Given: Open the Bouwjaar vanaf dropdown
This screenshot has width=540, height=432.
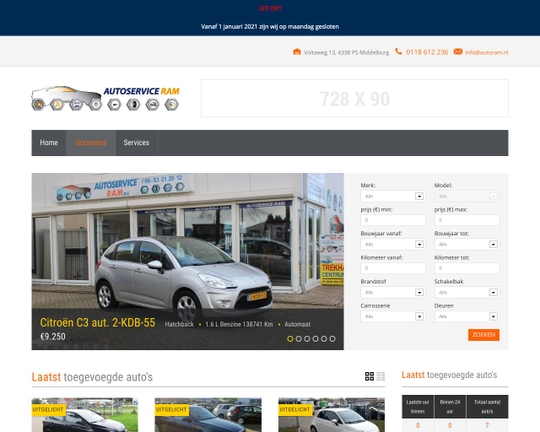Looking at the screenshot, I should click(x=393, y=244).
